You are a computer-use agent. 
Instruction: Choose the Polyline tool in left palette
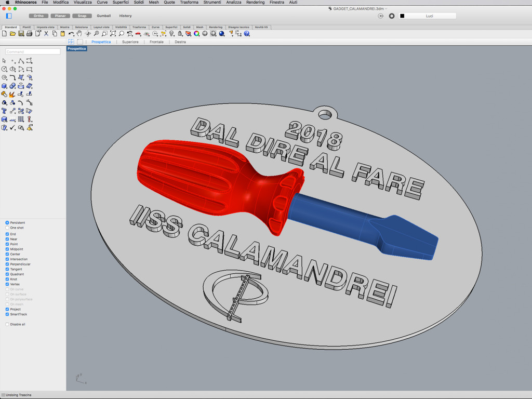tap(21, 61)
